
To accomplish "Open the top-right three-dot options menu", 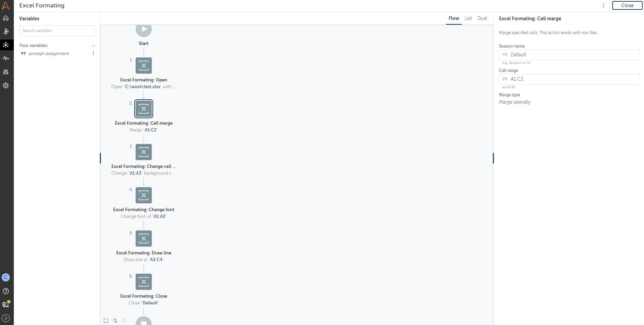I will click(604, 5).
